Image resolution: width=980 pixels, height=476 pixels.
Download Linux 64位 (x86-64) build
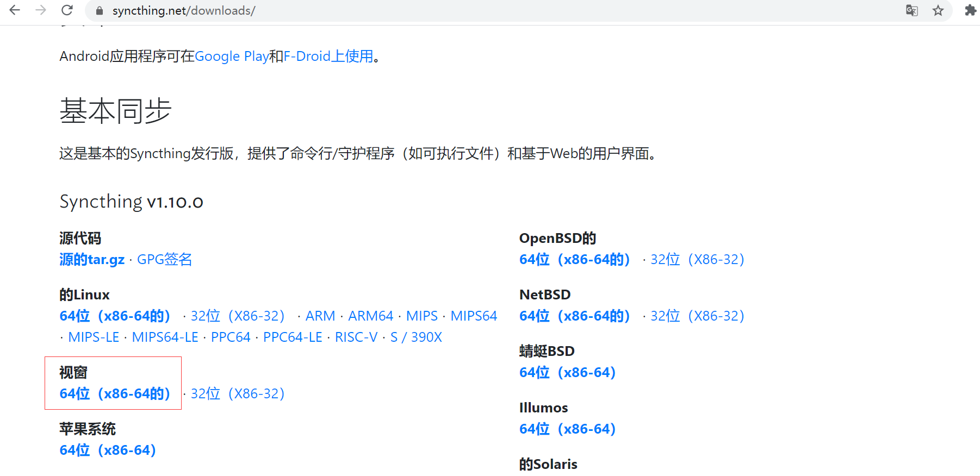[115, 316]
